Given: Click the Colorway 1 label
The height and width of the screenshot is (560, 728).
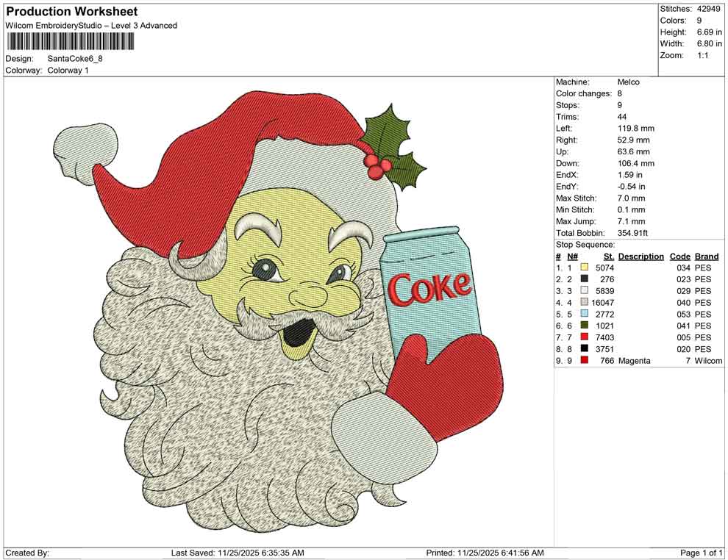Looking at the screenshot, I should (x=68, y=70).
